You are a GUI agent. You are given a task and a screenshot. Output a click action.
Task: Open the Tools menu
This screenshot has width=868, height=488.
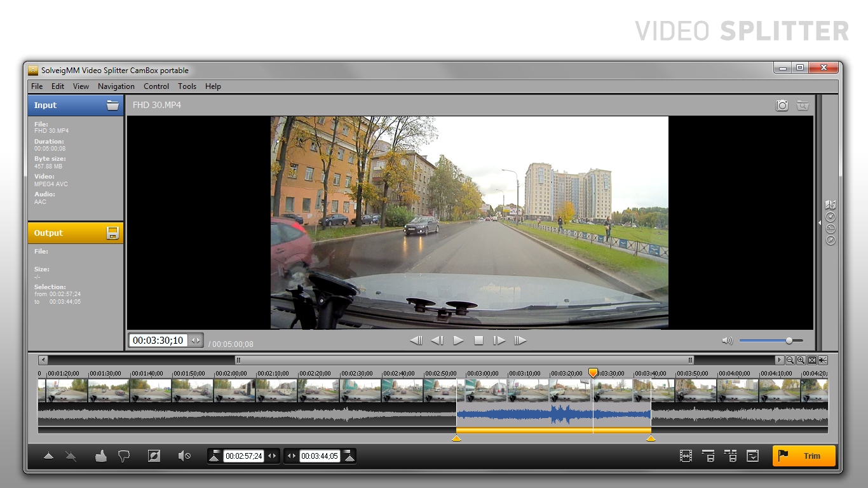[187, 86]
